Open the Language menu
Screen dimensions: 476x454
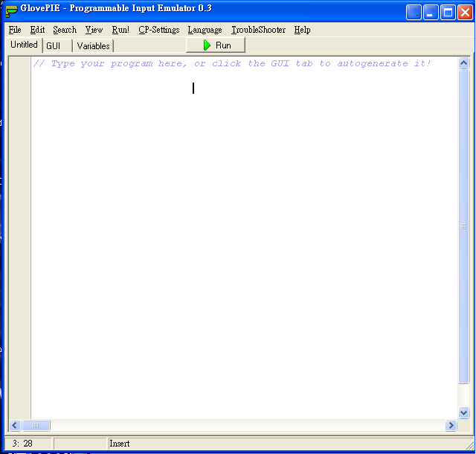pos(205,30)
